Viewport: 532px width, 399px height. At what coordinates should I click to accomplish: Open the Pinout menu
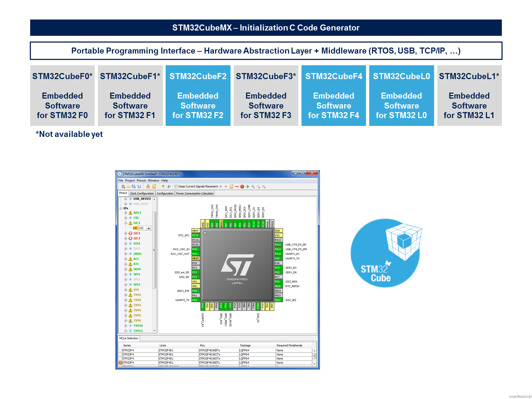141,181
